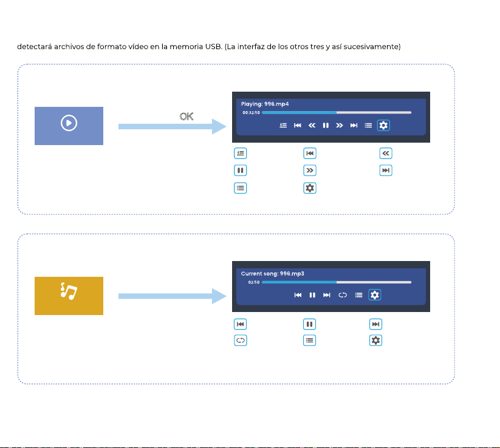This screenshot has height=448, width=500.
Task: Seek on the 996.mp4 video progress bar
Action: click(x=337, y=112)
